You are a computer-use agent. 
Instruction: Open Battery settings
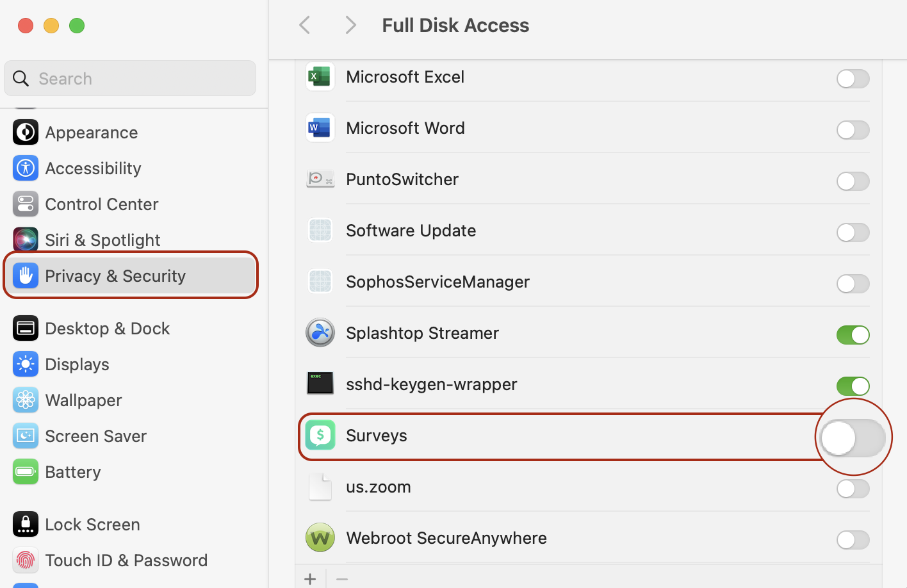point(130,472)
